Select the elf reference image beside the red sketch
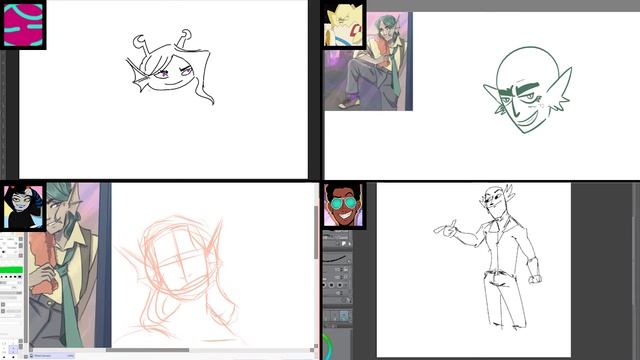This screenshot has width=640, height=360. coord(69,265)
